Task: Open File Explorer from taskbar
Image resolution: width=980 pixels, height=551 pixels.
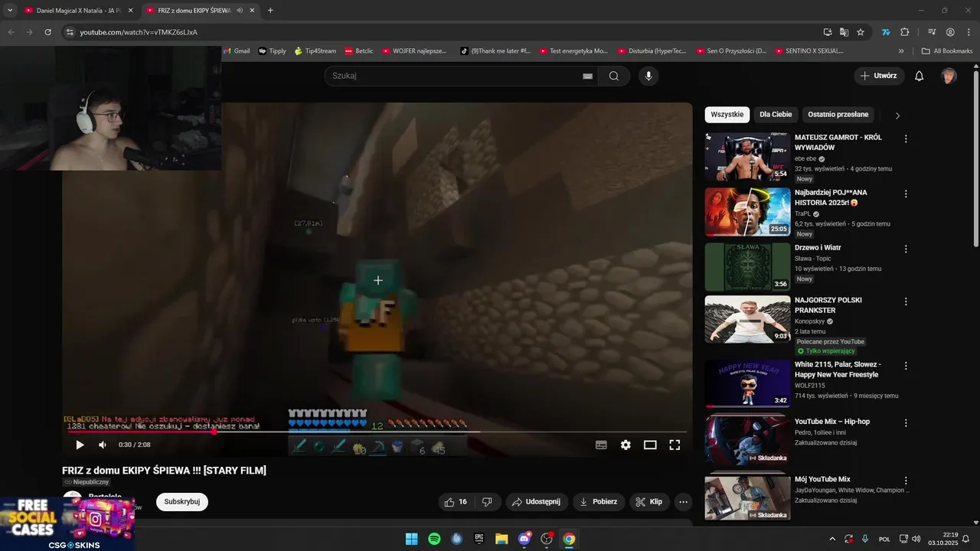Action: tap(501, 539)
